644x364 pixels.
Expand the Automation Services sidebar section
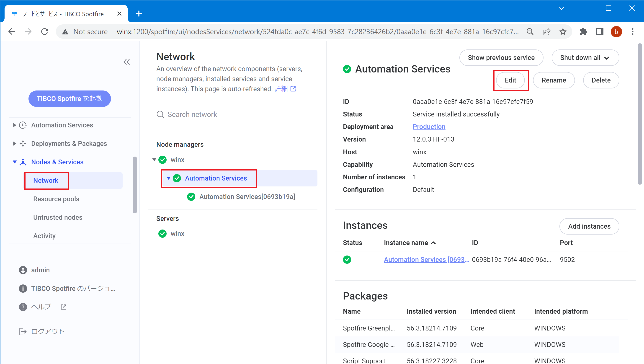[x=15, y=125]
